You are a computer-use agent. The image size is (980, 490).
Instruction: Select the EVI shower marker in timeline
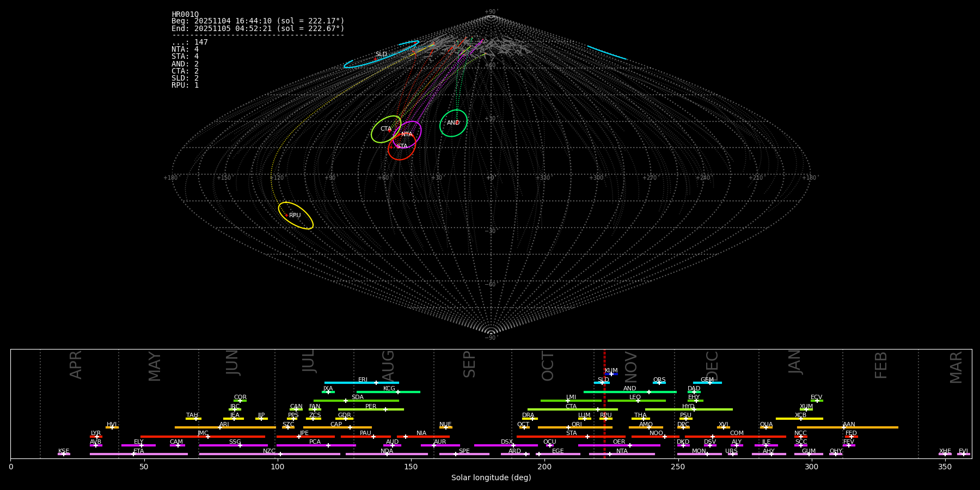(x=964, y=454)
